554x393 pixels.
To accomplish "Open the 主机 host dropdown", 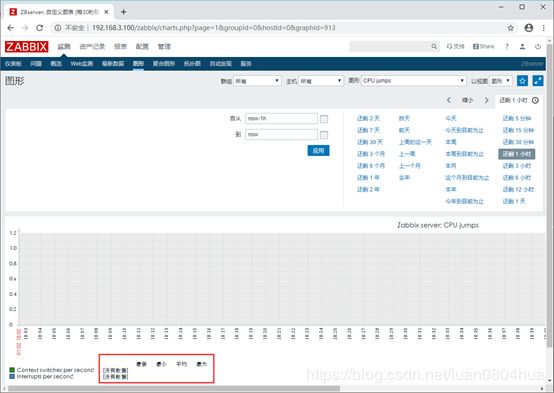I will [x=321, y=81].
